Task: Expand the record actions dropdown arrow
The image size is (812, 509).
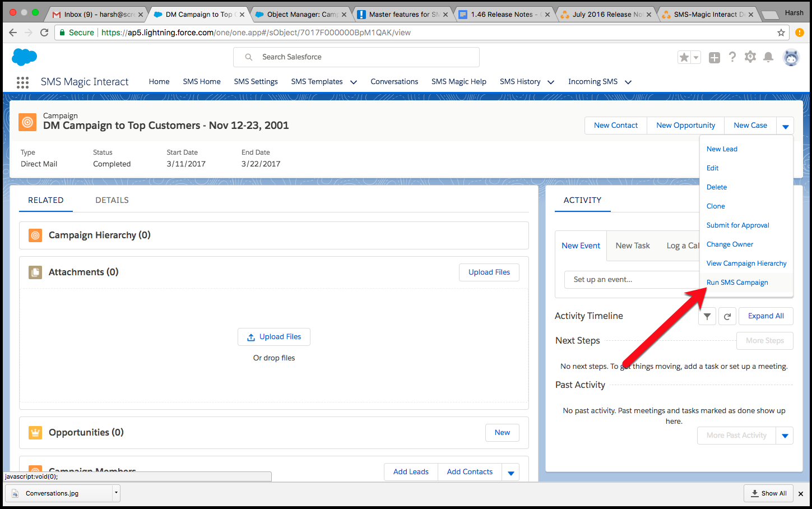Action: pyautogui.click(x=785, y=126)
